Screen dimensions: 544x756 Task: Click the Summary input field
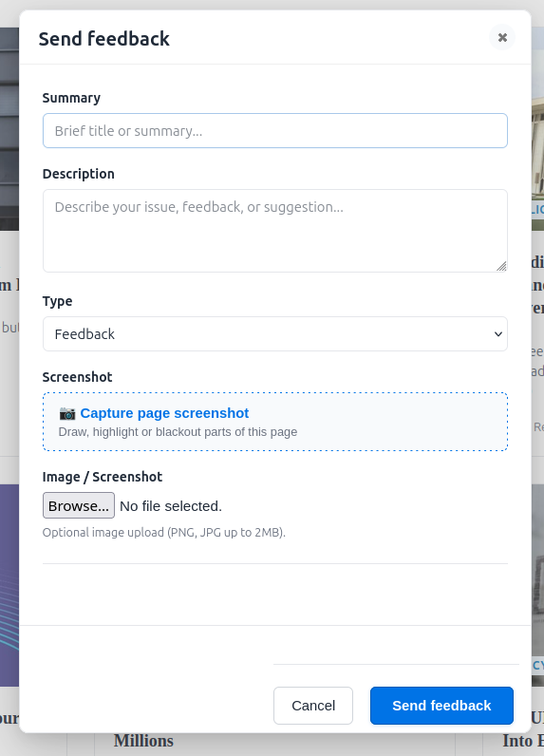pos(275,131)
